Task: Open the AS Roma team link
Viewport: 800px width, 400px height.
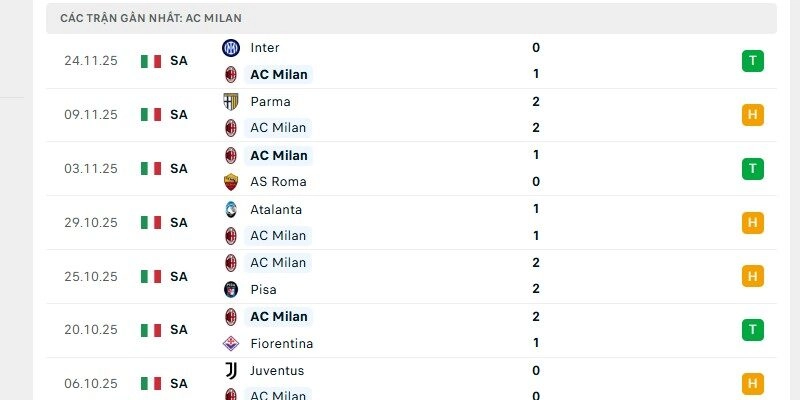Action: (x=278, y=182)
